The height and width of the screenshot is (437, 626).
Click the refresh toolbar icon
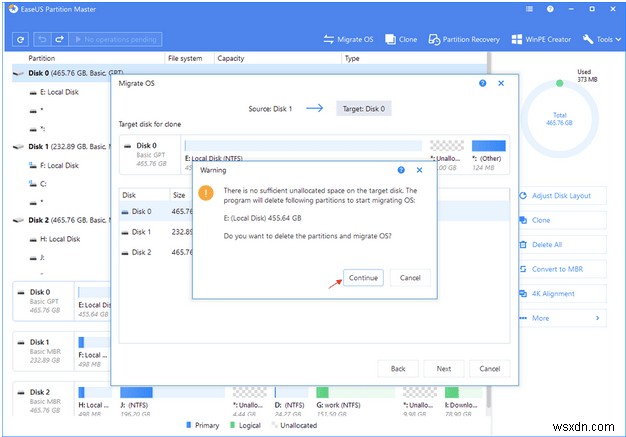coord(20,40)
